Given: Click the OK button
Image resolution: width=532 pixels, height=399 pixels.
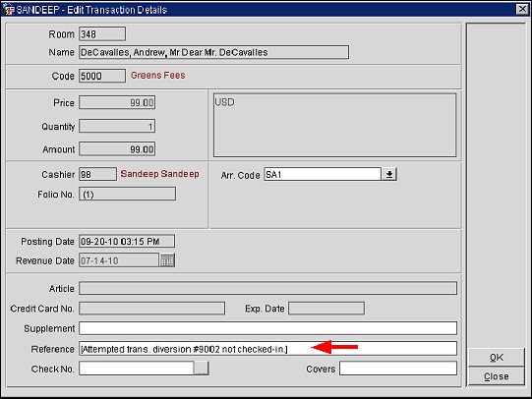Looking at the screenshot, I should pyautogui.click(x=497, y=357).
